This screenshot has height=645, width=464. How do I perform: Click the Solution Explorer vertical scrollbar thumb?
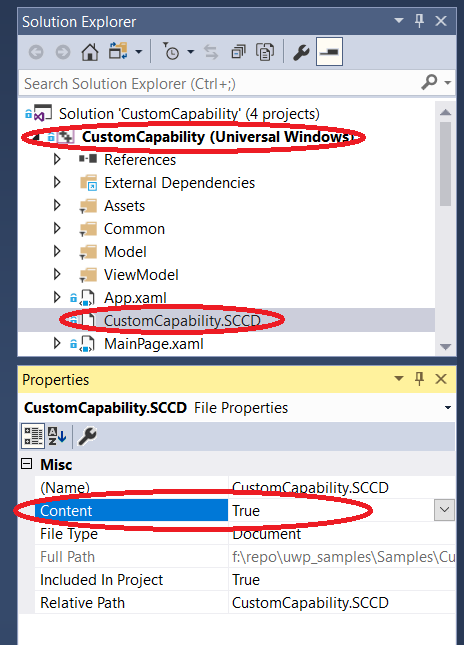445,163
